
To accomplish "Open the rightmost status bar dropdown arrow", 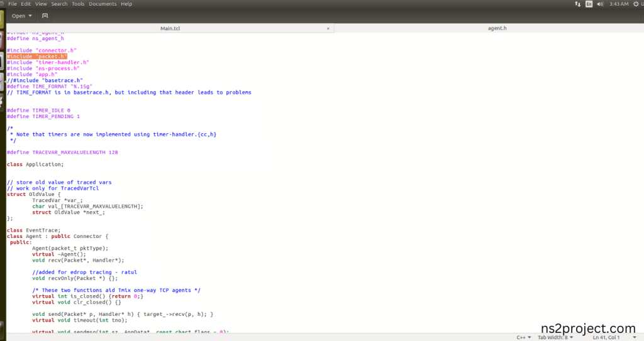I will [x=635, y=337].
